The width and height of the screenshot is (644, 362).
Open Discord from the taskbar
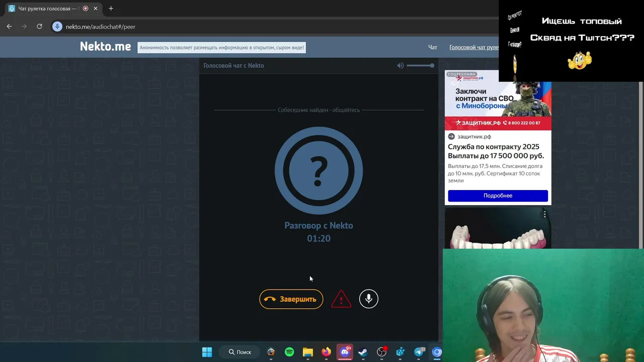point(345,352)
